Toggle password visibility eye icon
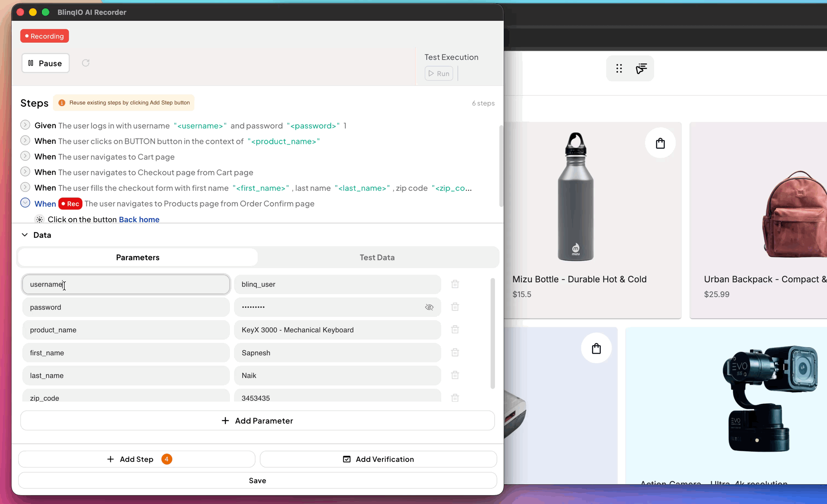827x504 pixels. point(429,307)
